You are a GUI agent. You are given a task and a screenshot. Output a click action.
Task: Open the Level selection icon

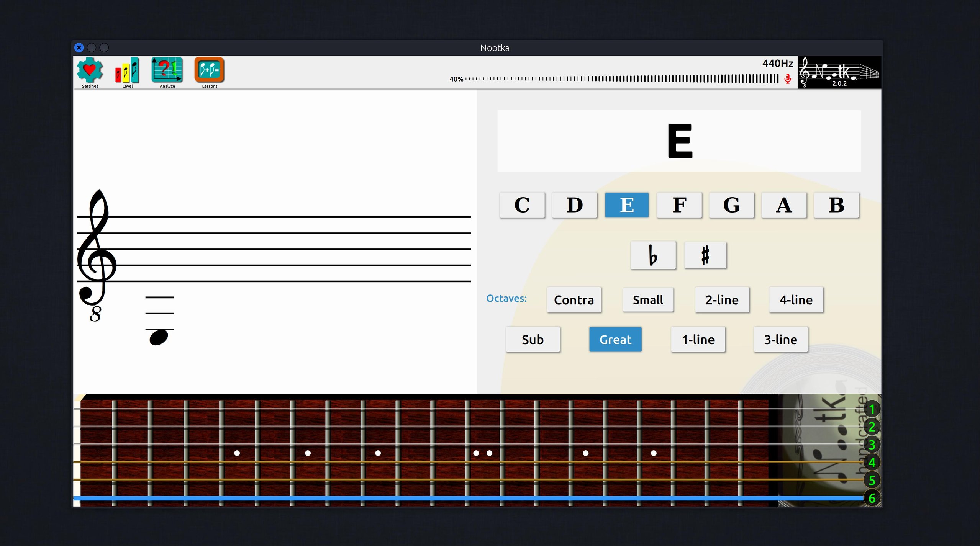point(127,71)
